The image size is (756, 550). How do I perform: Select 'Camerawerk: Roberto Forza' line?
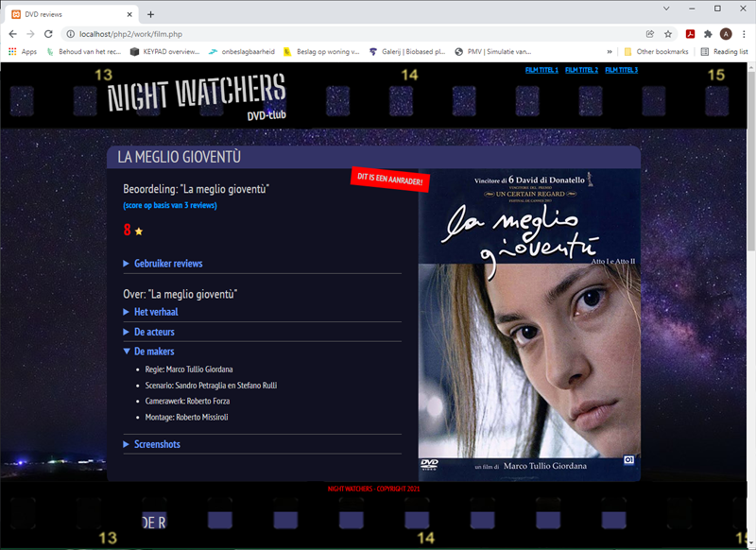pos(187,401)
